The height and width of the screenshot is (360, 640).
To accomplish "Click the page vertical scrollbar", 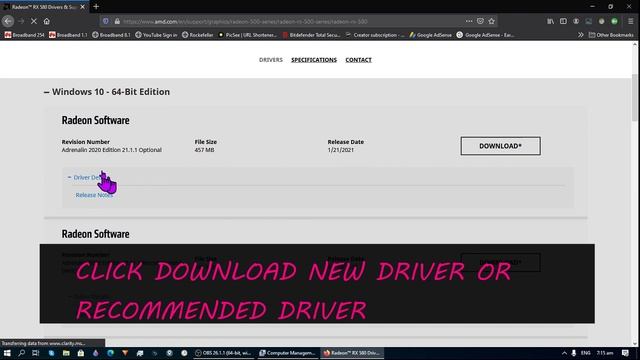I will (x=635, y=98).
